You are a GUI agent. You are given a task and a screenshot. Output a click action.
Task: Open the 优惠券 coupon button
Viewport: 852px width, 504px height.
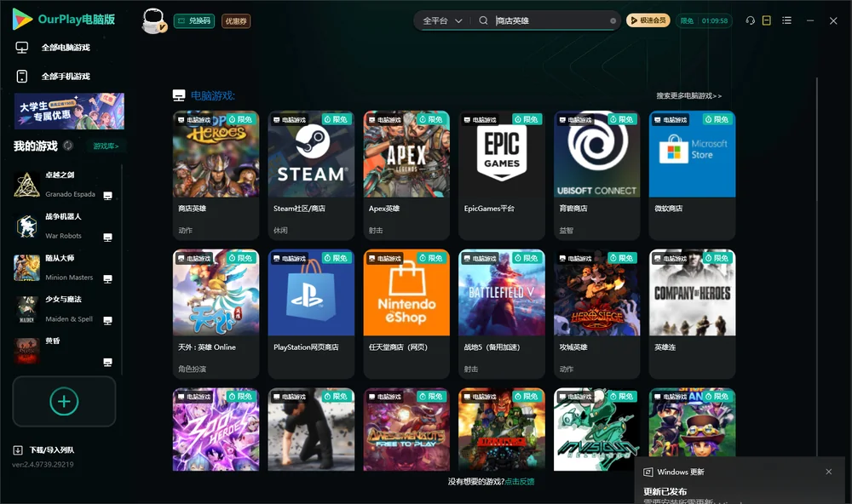coord(236,21)
